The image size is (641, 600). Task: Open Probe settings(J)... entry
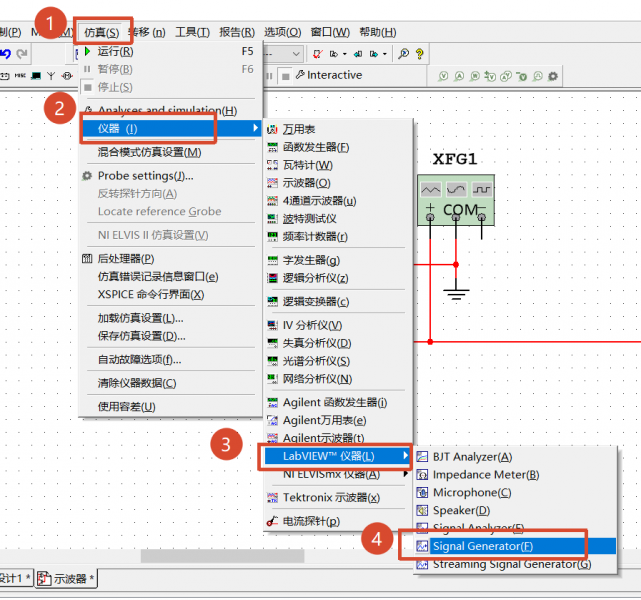[169, 176]
